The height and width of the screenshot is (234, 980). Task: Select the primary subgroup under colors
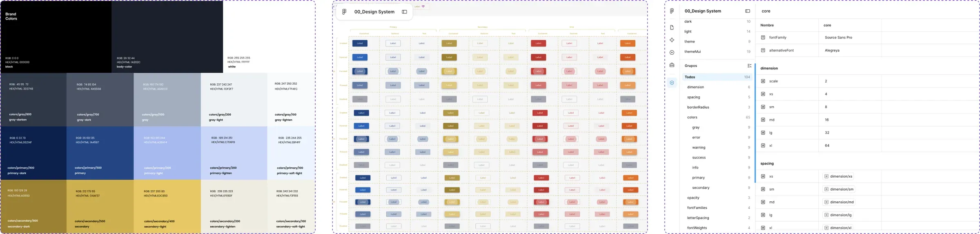pyautogui.click(x=717, y=178)
